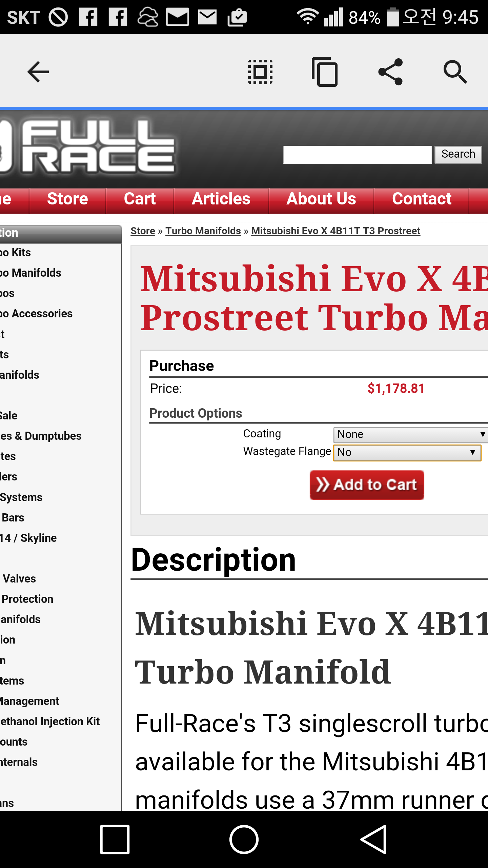Tap first Facebook notification icon
Image resolution: width=488 pixels, height=868 pixels.
tap(88, 17)
